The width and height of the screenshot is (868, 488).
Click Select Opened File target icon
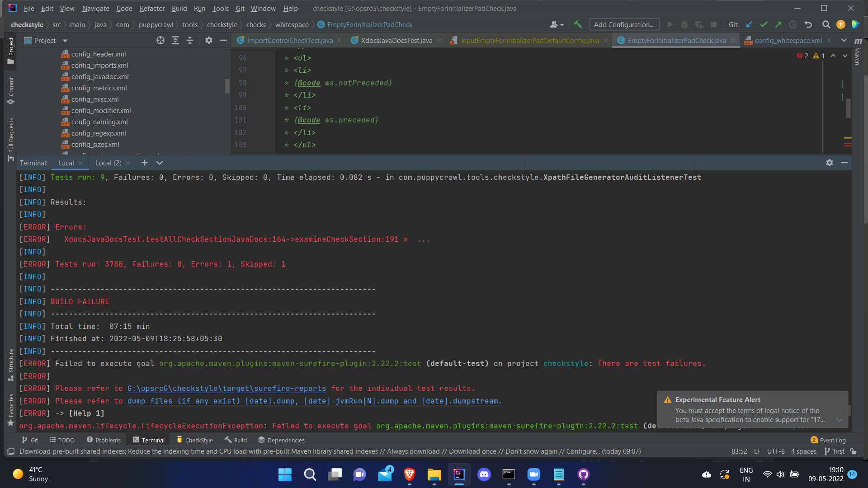(160, 41)
